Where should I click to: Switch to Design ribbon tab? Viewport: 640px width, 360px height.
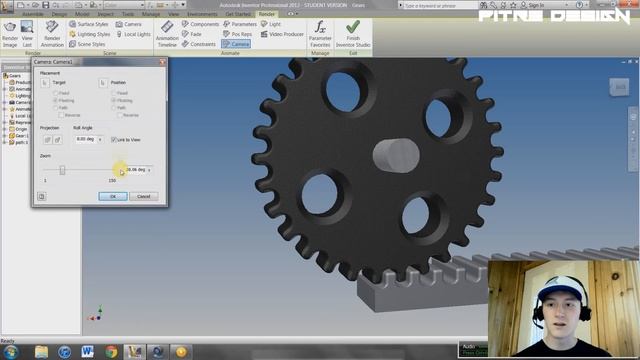pos(59,14)
